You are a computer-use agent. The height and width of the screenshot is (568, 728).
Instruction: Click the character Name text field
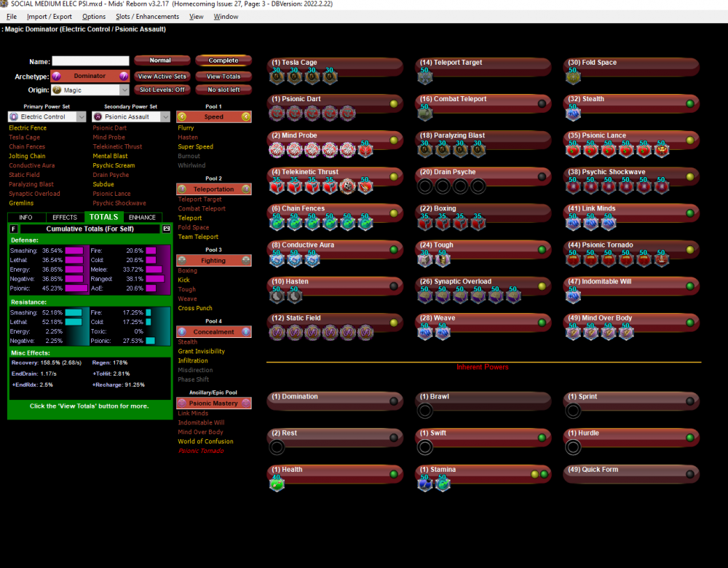tap(90, 61)
